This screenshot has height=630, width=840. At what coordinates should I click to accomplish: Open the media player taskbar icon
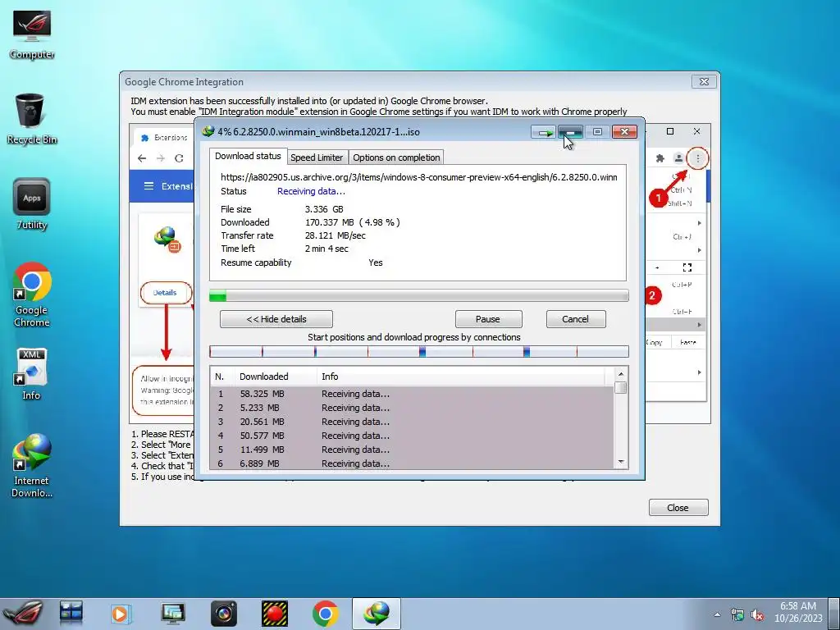coord(121,614)
